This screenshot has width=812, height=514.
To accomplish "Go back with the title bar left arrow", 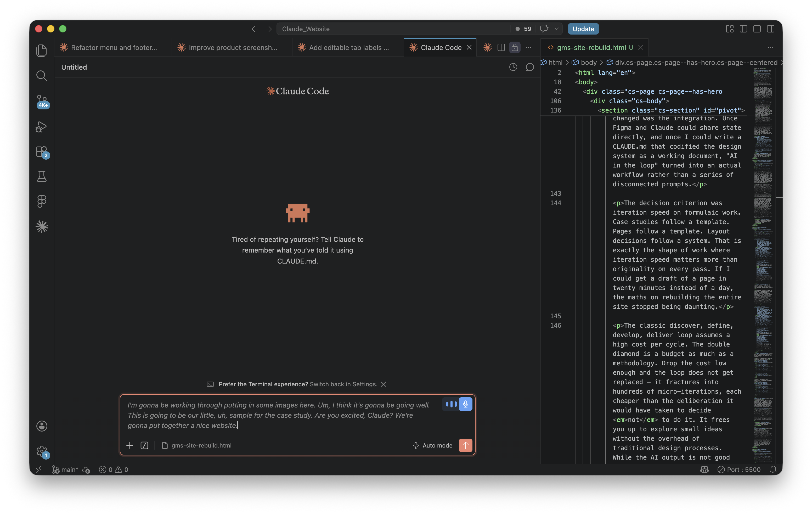I will (255, 29).
